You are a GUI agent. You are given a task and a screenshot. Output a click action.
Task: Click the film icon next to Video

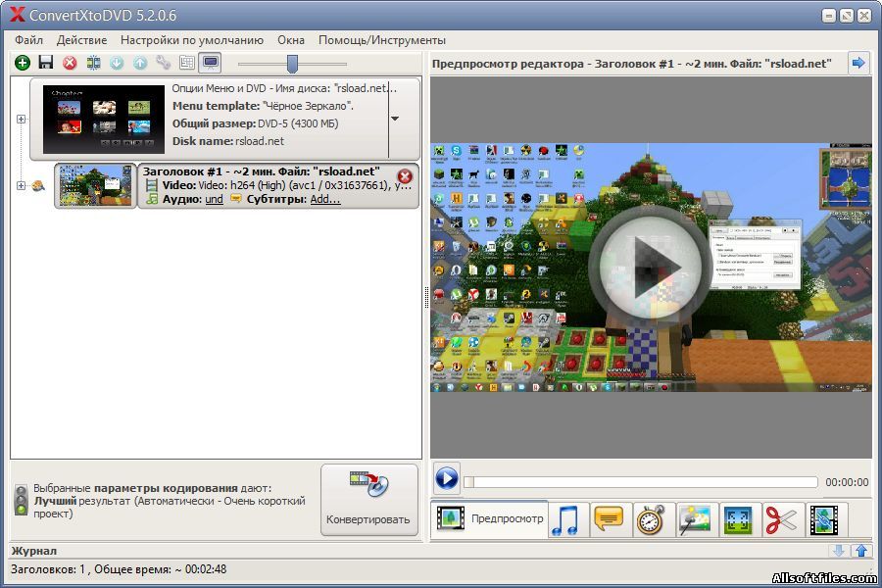click(x=151, y=185)
